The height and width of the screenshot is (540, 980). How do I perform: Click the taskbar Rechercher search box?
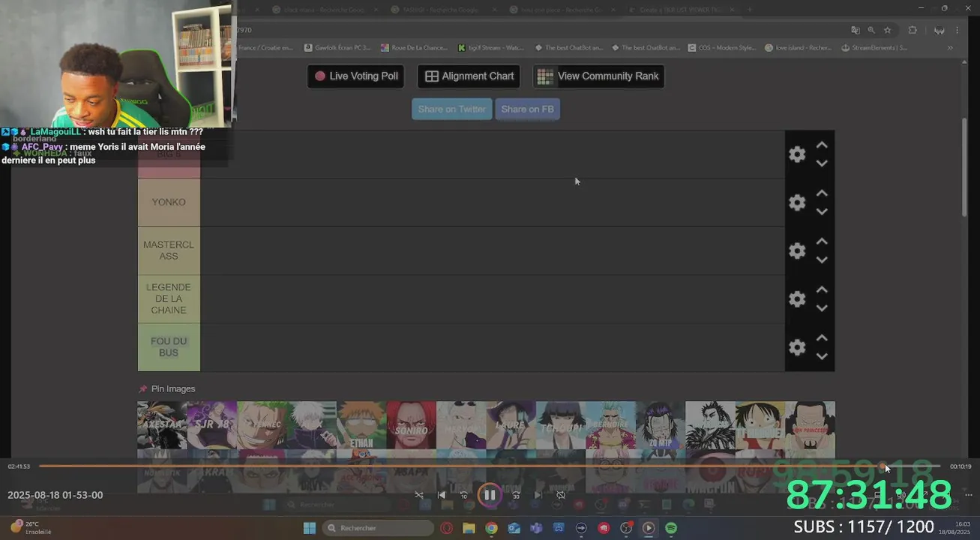(x=378, y=528)
